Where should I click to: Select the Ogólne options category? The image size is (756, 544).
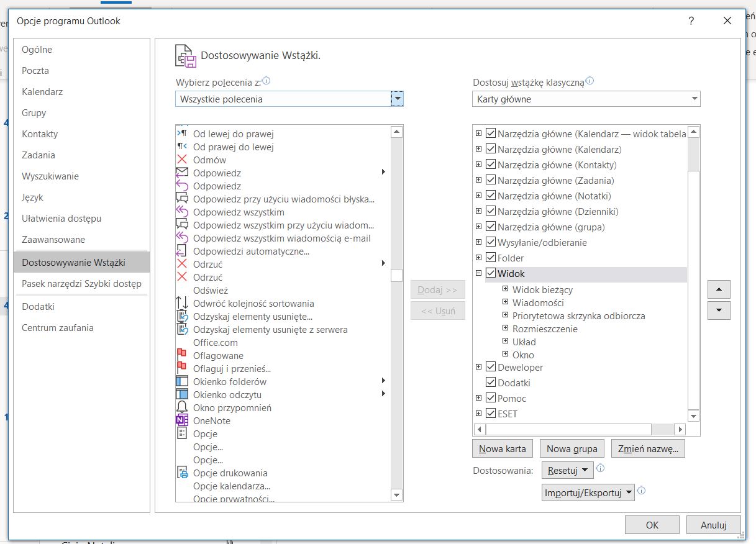coord(81,50)
